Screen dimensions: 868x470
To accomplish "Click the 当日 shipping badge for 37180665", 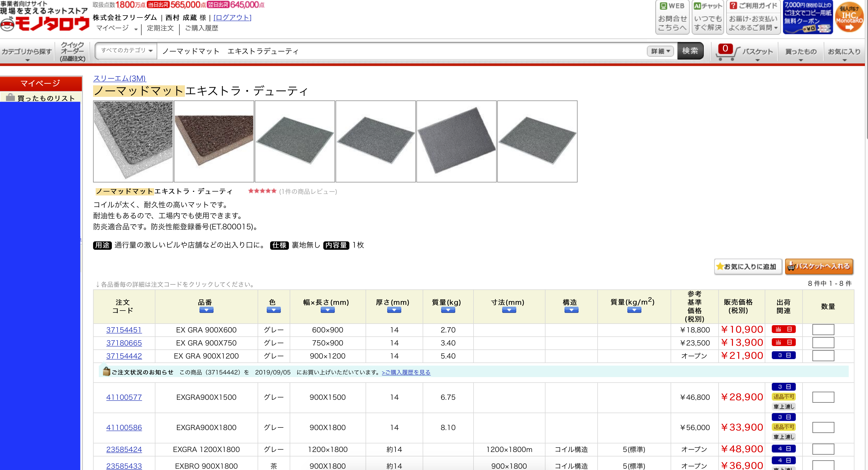I will (784, 342).
